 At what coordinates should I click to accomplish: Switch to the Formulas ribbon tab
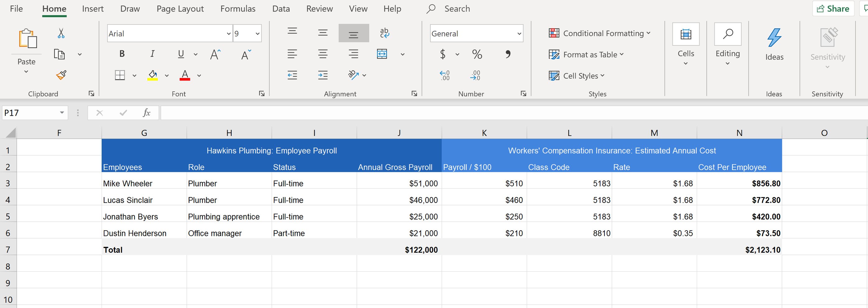pos(237,8)
